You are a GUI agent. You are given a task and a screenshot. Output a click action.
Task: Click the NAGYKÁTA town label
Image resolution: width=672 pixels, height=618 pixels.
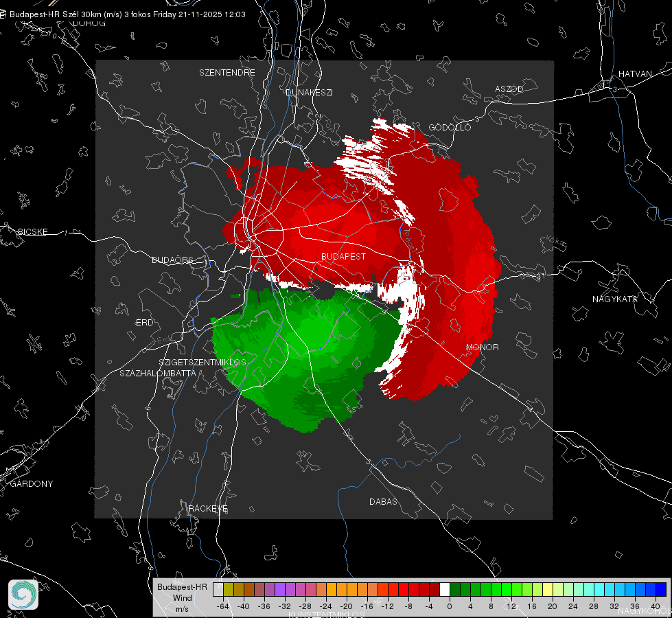click(x=614, y=299)
